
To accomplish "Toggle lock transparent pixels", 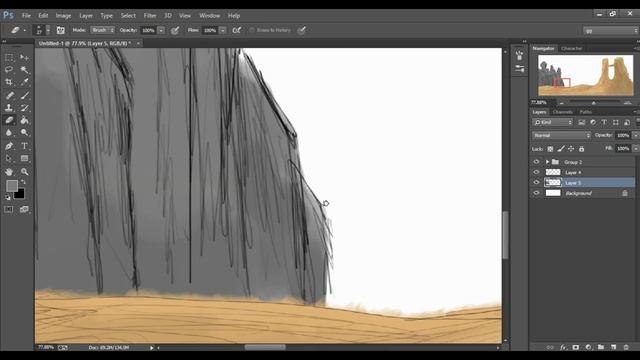I will pyautogui.click(x=550, y=149).
